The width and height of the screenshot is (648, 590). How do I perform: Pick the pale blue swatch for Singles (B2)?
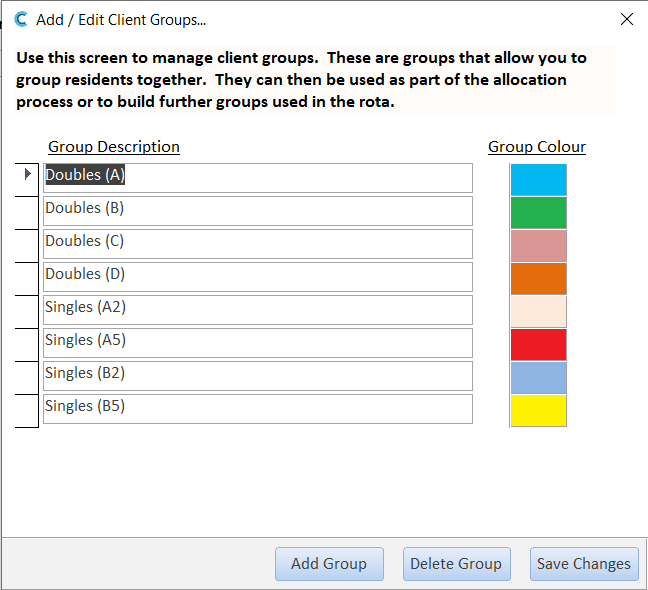click(538, 378)
